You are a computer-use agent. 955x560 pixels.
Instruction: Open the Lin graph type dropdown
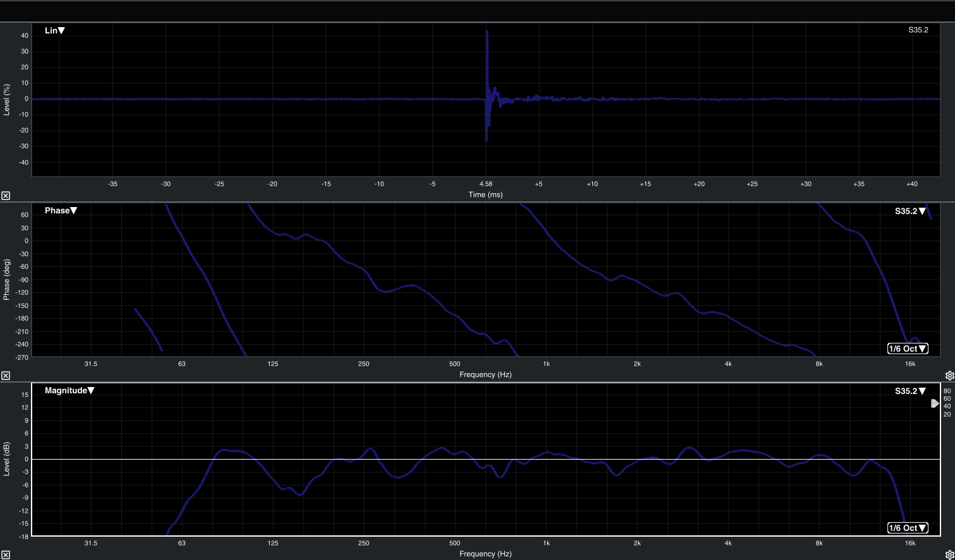(x=55, y=30)
